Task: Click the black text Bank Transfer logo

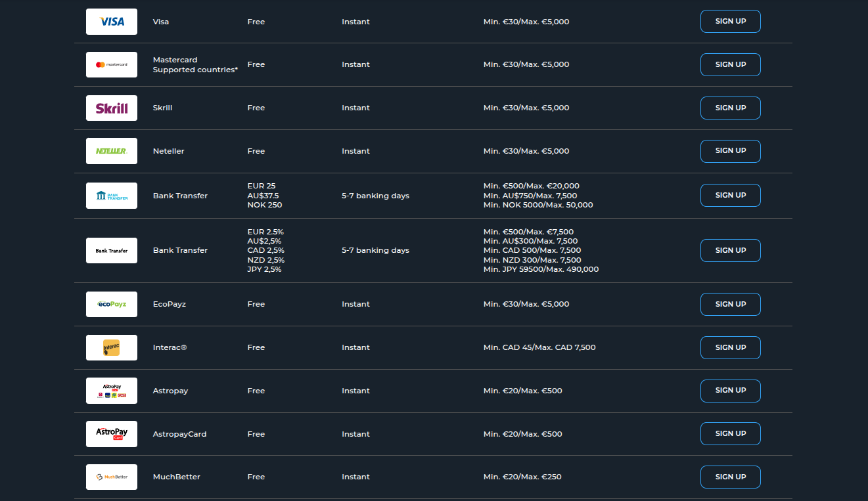Action: coord(111,250)
